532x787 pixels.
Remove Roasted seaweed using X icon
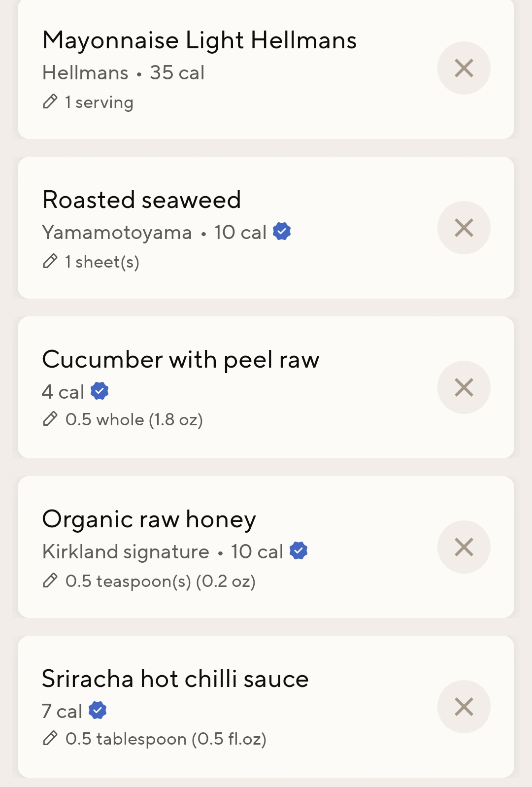(464, 228)
